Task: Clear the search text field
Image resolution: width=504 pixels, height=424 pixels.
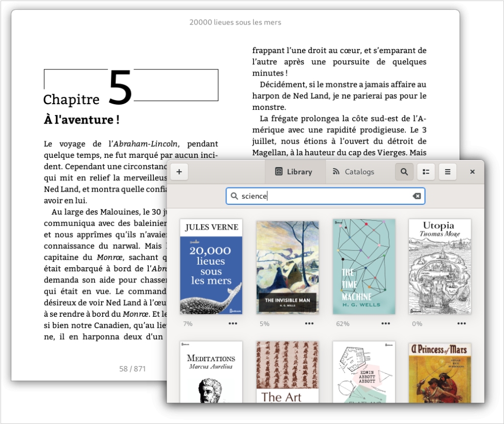Action: pyautogui.click(x=417, y=196)
